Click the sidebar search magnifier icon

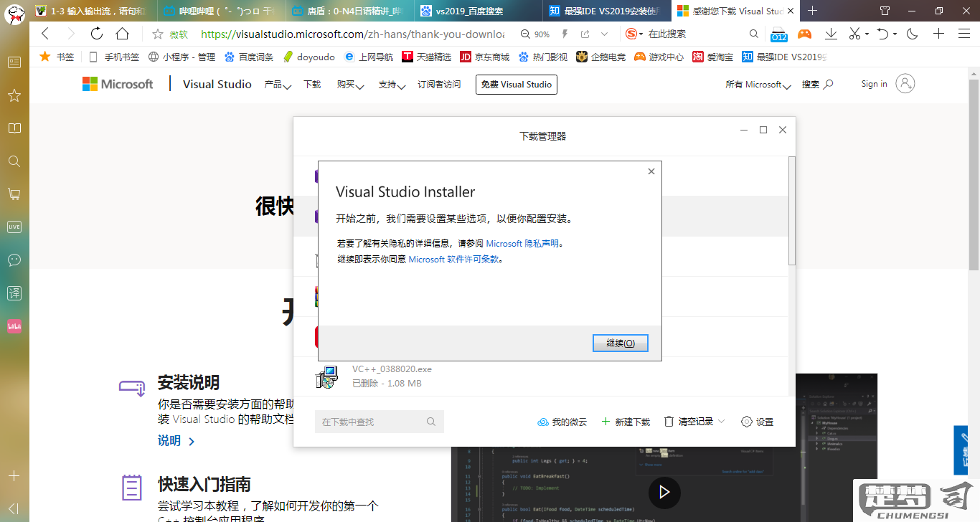(14, 161)
